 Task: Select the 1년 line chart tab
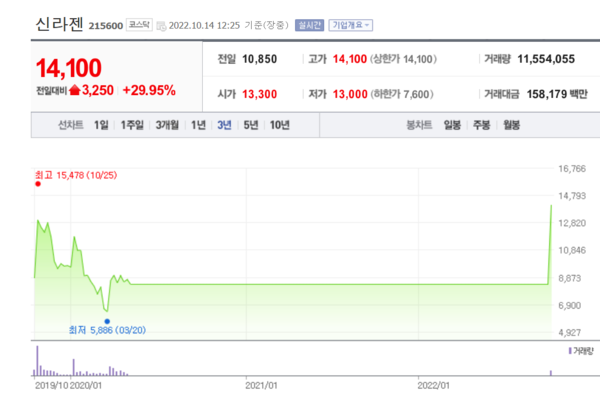coord(198,125)
